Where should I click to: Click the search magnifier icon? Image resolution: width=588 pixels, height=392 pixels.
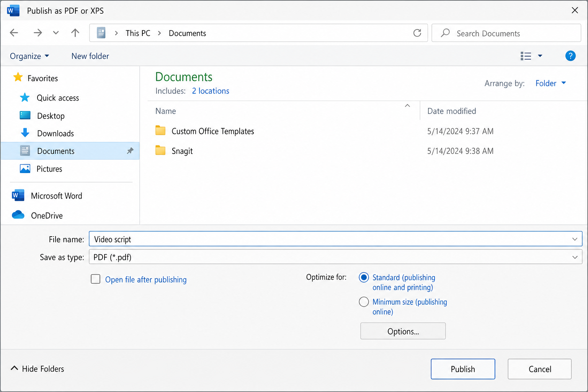(445, 33)
